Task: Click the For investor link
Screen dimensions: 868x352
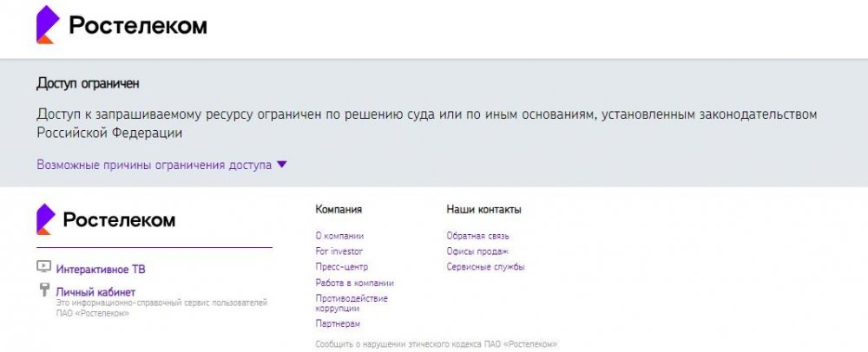Action: [x=339, y=251]
